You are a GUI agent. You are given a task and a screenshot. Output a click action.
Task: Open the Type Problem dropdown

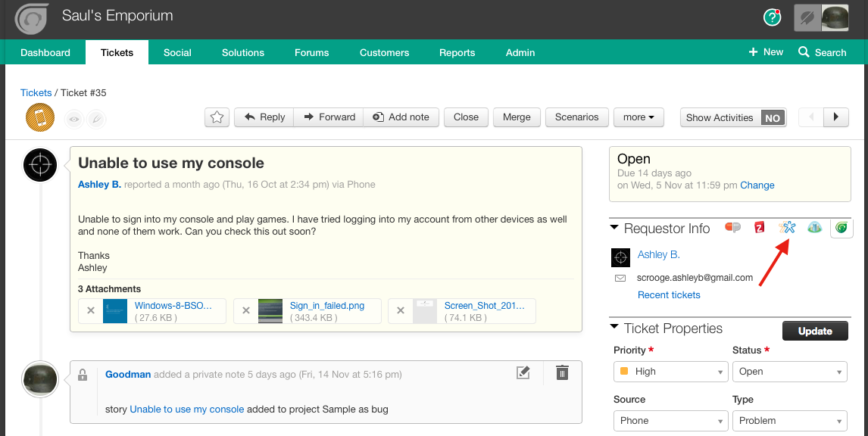[x=790, y=421]
